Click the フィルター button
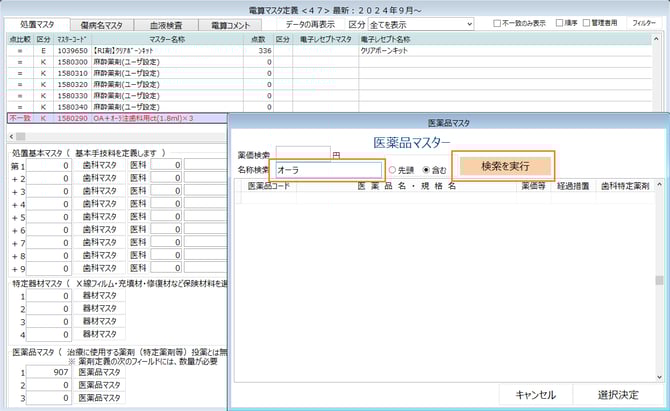Image resolution: width=670 pixels, height=411 pixels. tap(644, 22)
